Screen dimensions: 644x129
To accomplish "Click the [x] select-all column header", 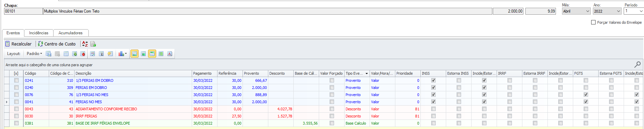I will 16,73.
